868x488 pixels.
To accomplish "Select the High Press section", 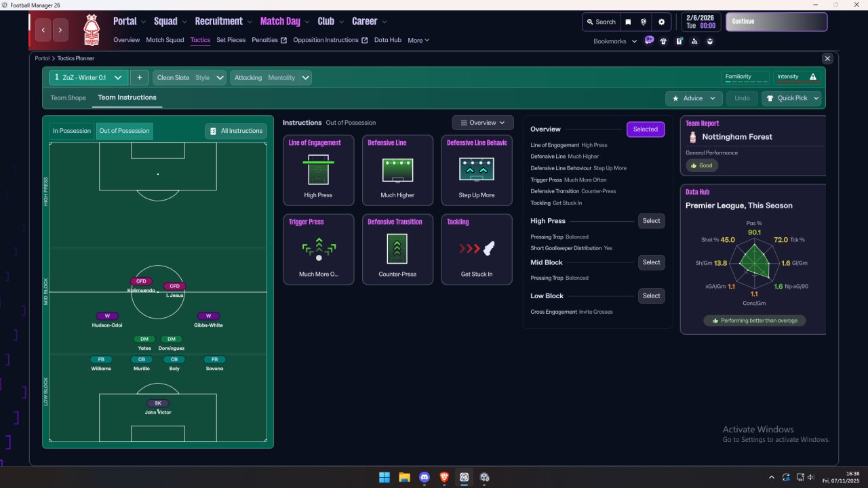I will [x=652, y=221].
